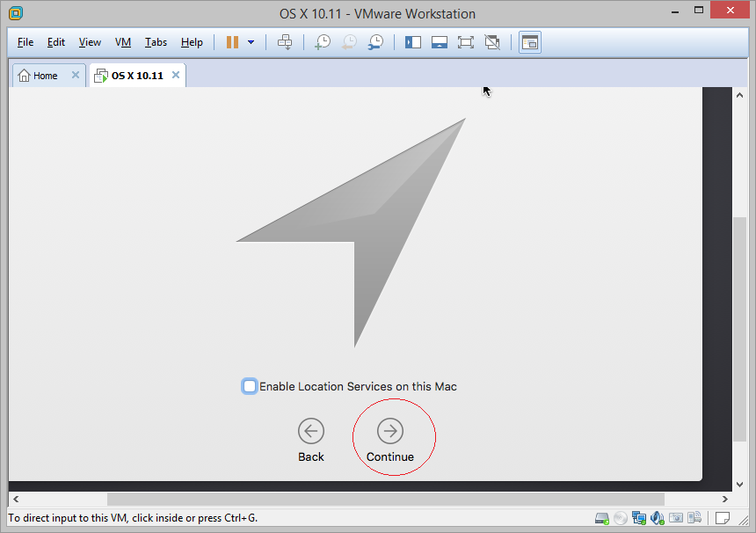The width and height of the screenshot is (756, 533).
Task: Select the OS X 10.11 tab
Action: [x=137, y=76]
